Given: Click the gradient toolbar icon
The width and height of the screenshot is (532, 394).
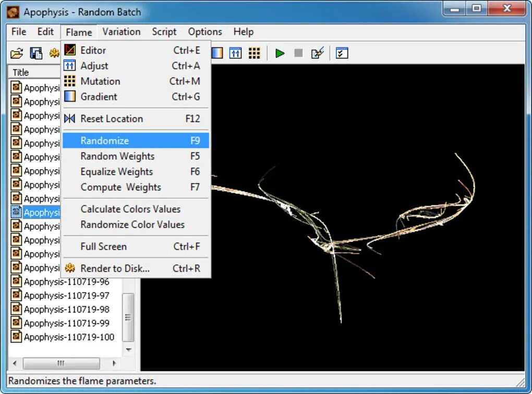Looking at the screenshot, I should pyautogui.click(x=217, y=53).
